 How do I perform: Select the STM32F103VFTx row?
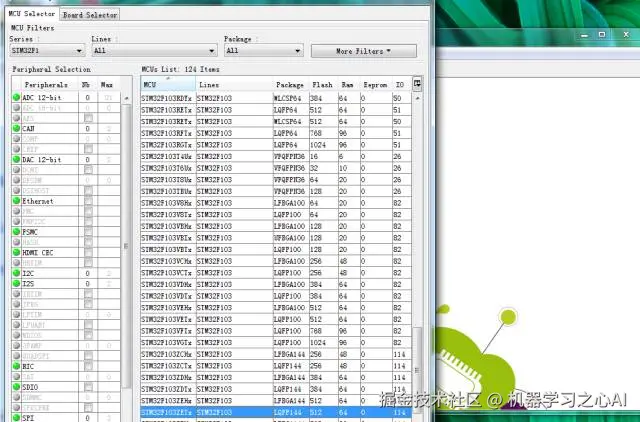click(276, 331)
